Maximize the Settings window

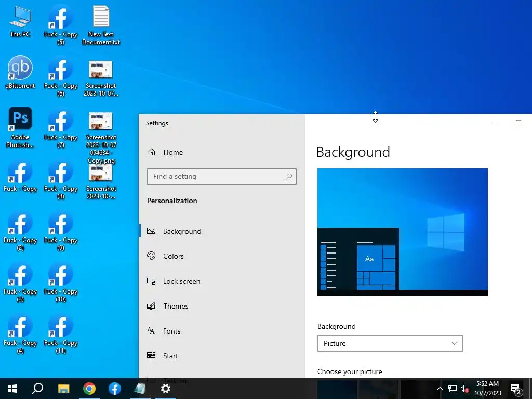(x=518, y=123)
